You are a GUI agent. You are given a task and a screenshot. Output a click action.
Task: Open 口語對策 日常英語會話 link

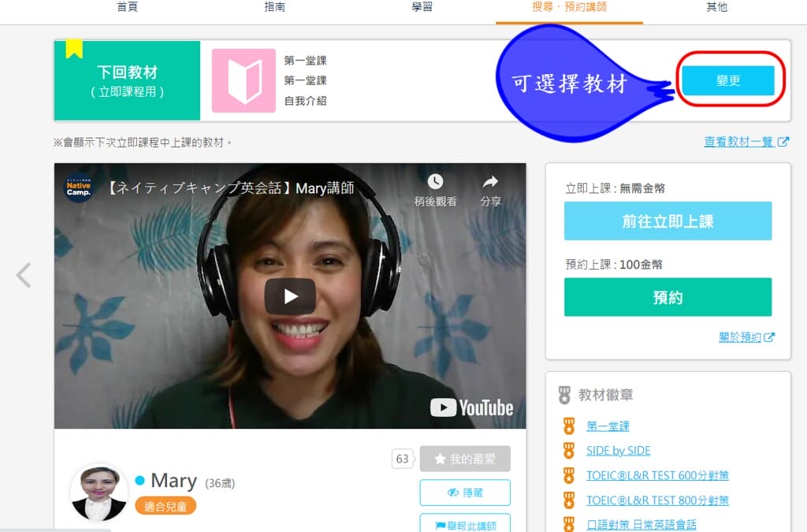(x=642, y=524)
